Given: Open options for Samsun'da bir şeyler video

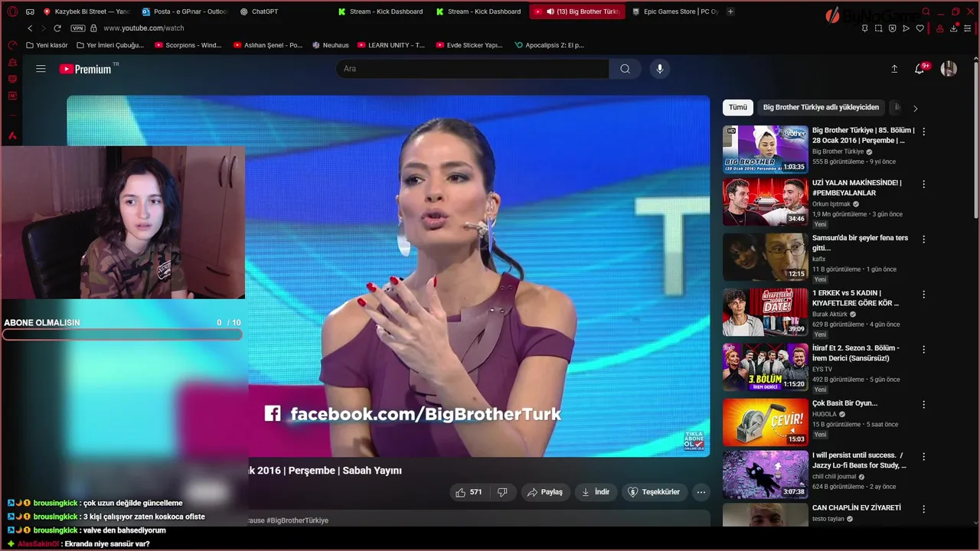Looking at the screenshot, I should coord(923,239).
